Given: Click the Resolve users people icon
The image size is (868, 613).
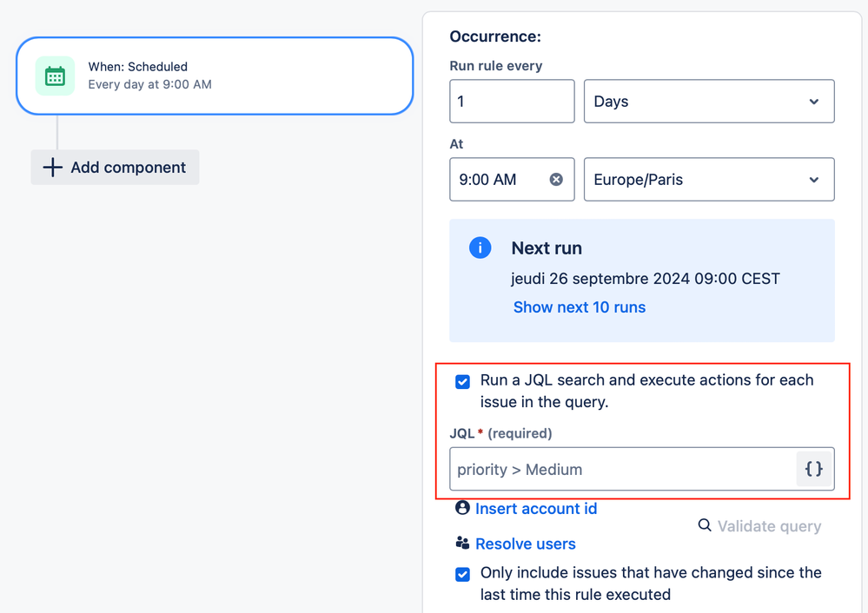Looking at the screenshot, I should click(462, 544).
